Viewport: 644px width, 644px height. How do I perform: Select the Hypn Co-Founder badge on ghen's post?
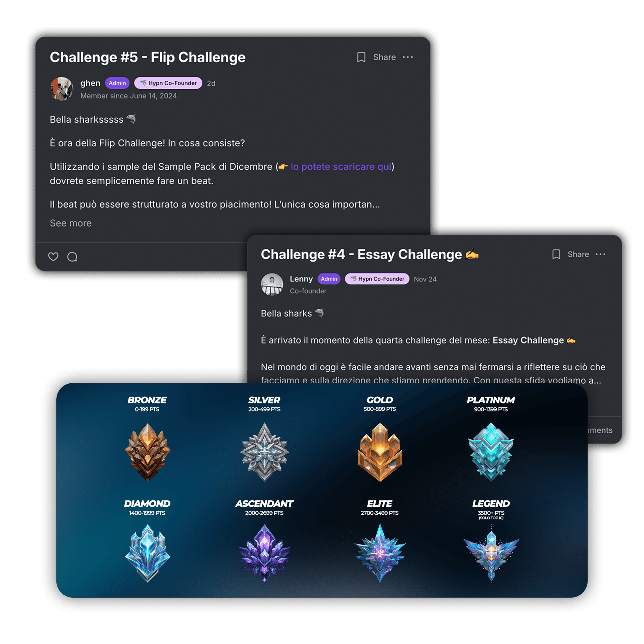click(168, 83)
